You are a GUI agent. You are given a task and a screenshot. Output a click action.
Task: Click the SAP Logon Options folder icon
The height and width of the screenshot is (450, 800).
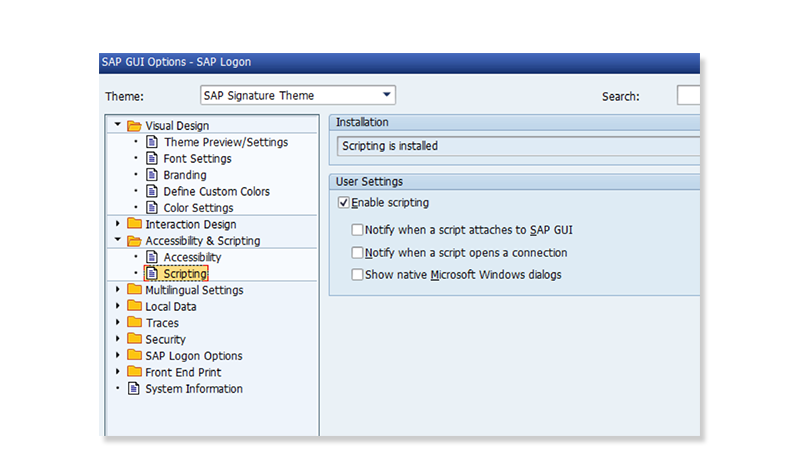pos(134,355)
